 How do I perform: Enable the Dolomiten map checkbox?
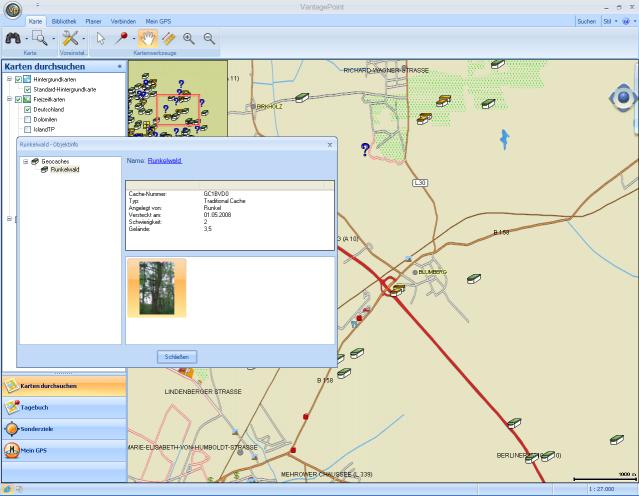click(28, 119)
